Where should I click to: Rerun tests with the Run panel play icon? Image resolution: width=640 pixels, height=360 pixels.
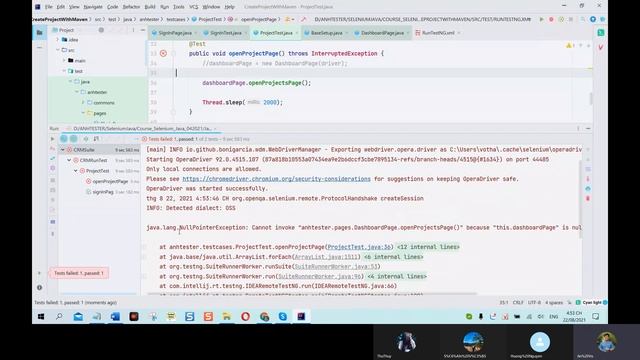click(52, 139)
